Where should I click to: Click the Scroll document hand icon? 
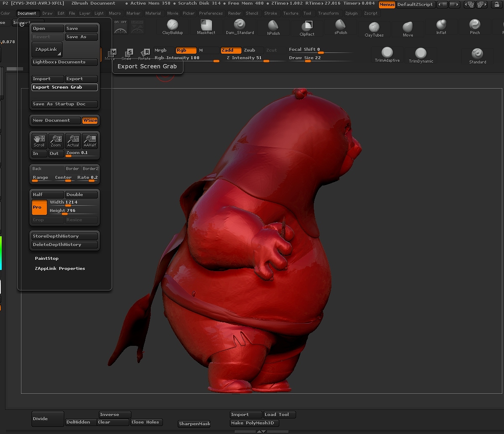point(39,141)
